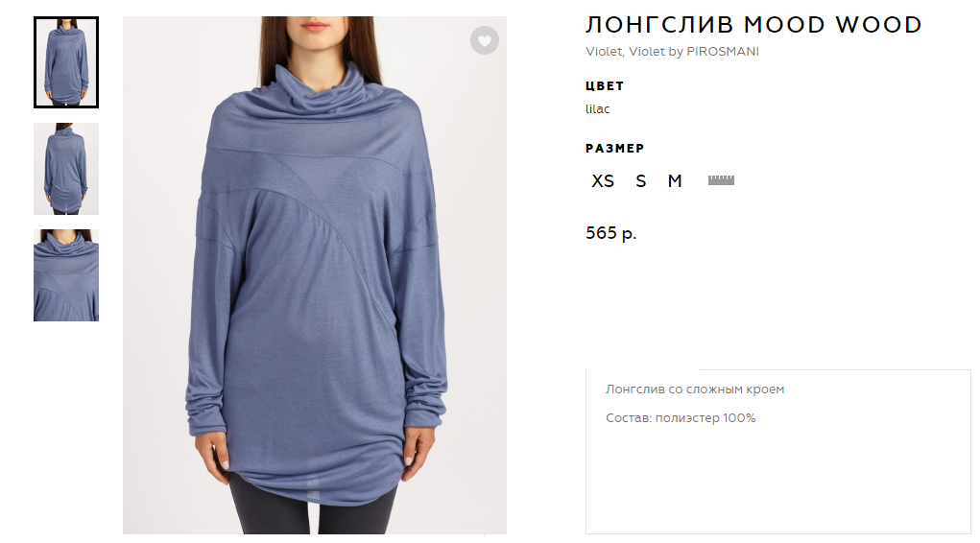The width and height of the screenshot is (980, 543).
Task: Open the Violet, Violet by PIROSMANI brand link
Action: (672, 51)
